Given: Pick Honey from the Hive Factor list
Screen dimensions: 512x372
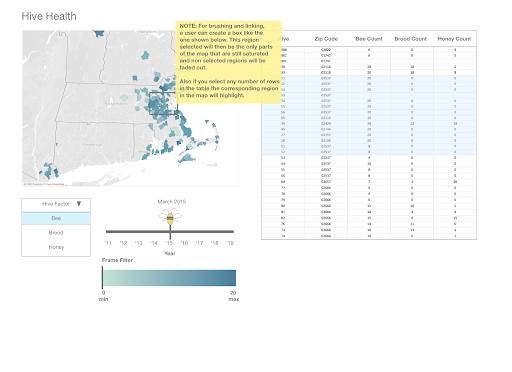Looking at the screenshot, I should (x=56, y=247).
